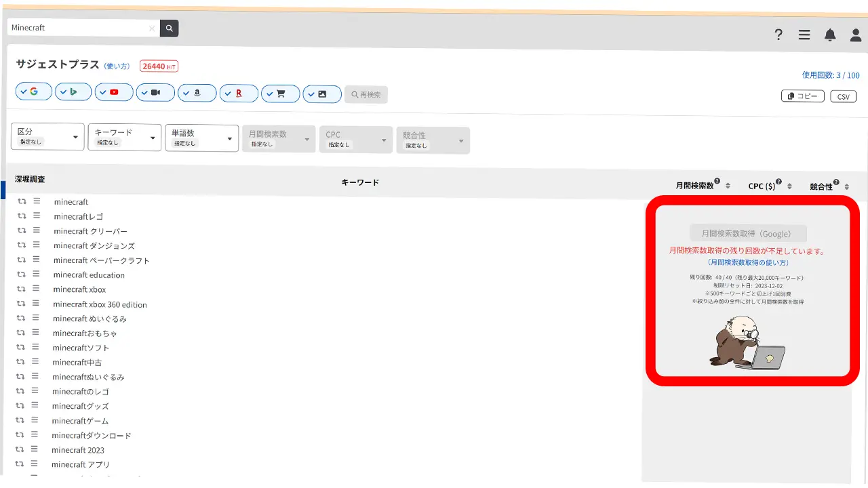Image resolution: width=868 pixels, height=488 pixels.
Task: Disable the Rakuten suggest source chip
Action: pos(238,94)
